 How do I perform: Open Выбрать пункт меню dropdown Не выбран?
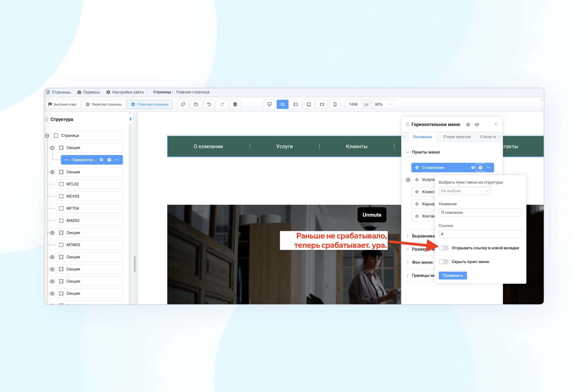coord(465,191)
